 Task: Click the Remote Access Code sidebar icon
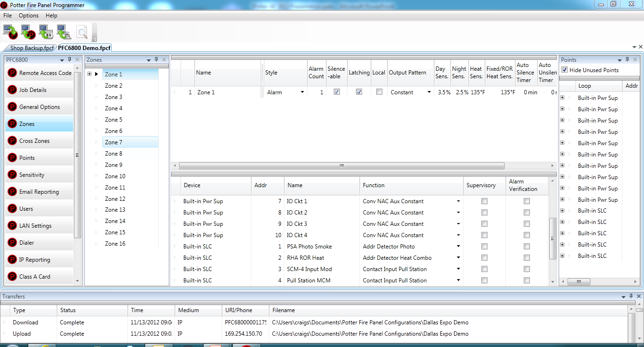click(12, 73)
